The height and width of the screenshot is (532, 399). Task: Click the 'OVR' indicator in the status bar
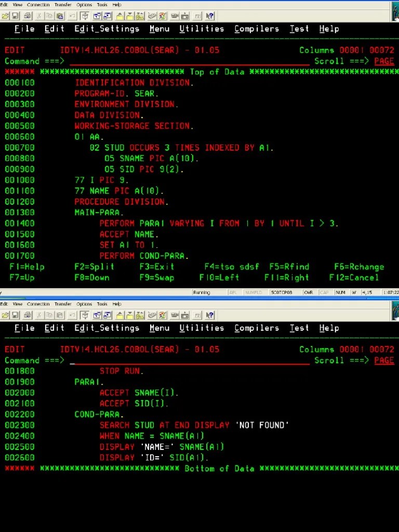pyautogui.click(x=309, y=292)
